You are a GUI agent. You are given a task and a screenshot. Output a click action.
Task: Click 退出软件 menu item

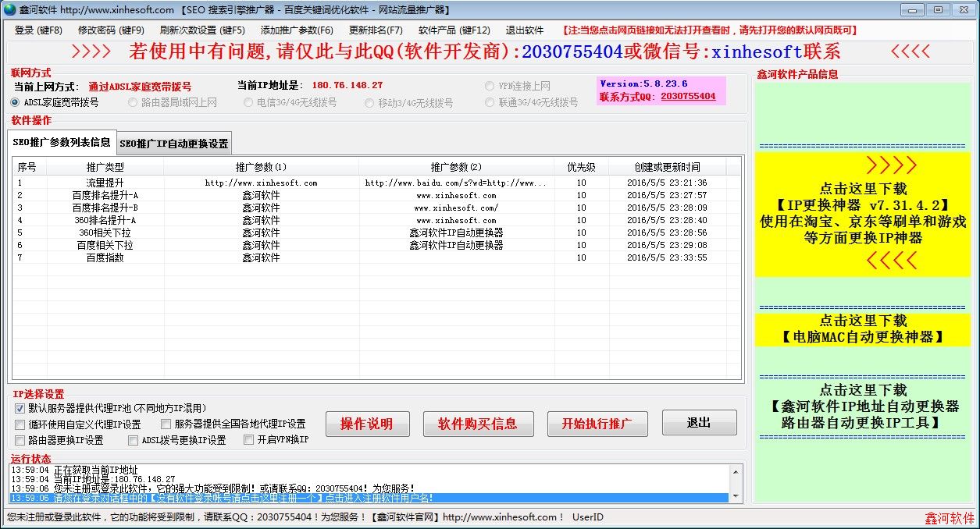point(525,30)
